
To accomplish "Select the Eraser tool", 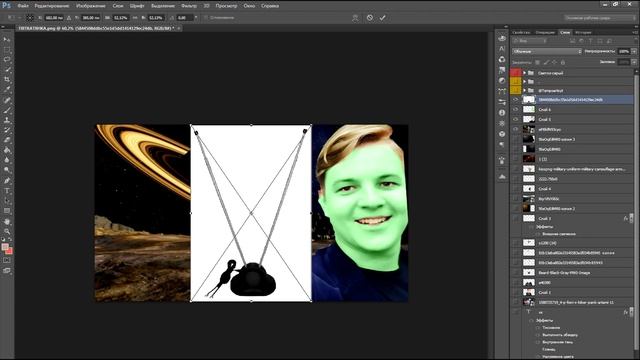I will click(7, 140).
